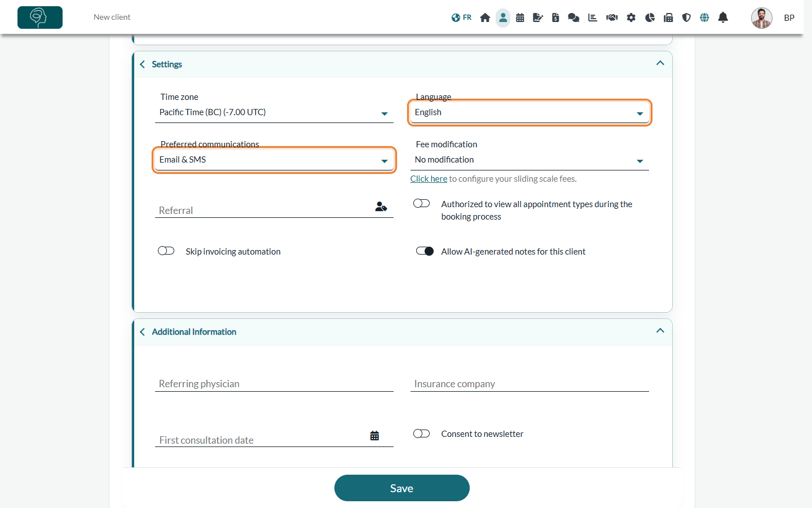Open the fax machine icon

click(x=668, y=17)
